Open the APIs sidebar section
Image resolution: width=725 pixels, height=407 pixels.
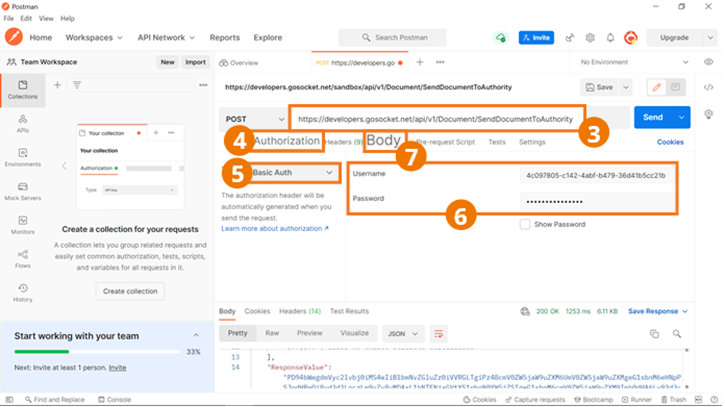pyautogui.click(x=22, y=124)
